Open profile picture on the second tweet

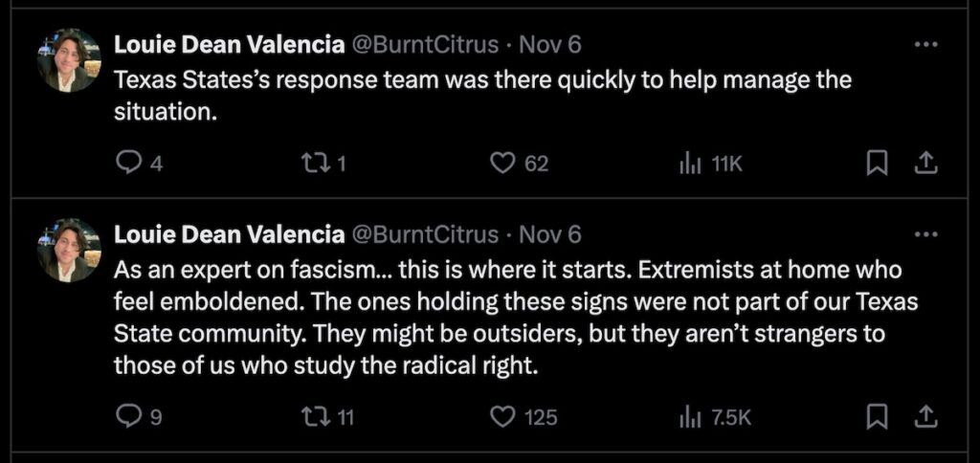(69, 250)
